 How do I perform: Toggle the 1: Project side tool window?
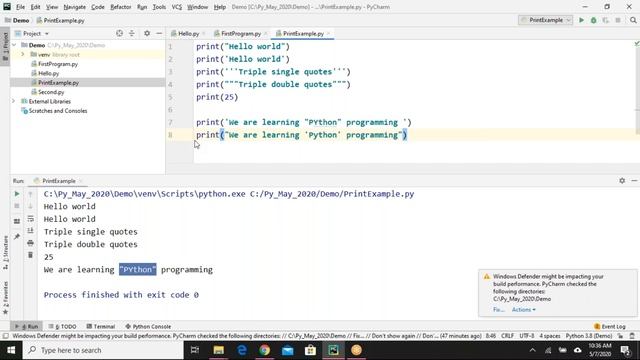(x=5, y=47)
